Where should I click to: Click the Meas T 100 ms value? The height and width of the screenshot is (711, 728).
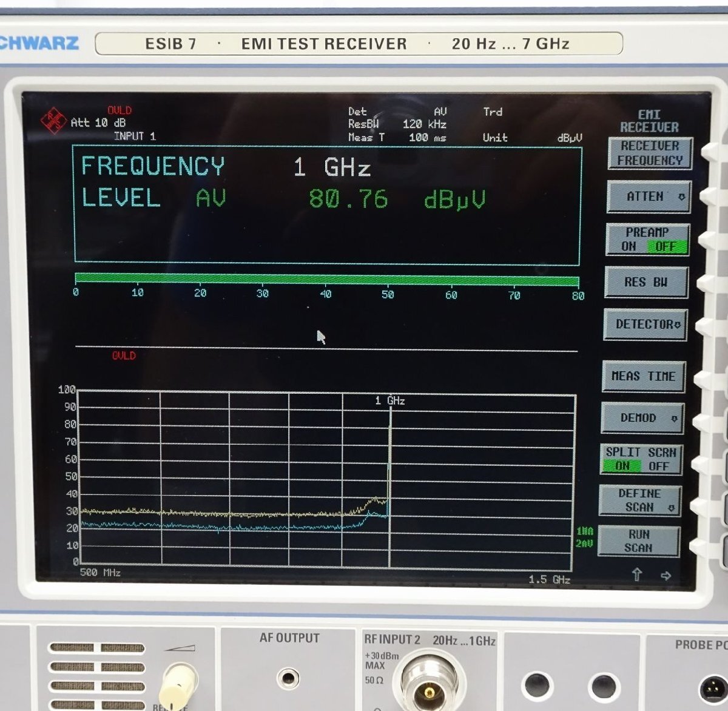(427, 138)
